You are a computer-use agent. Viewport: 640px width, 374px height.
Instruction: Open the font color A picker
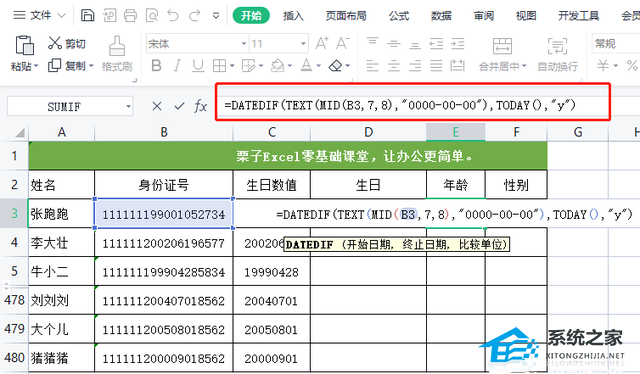coord(307,65)
